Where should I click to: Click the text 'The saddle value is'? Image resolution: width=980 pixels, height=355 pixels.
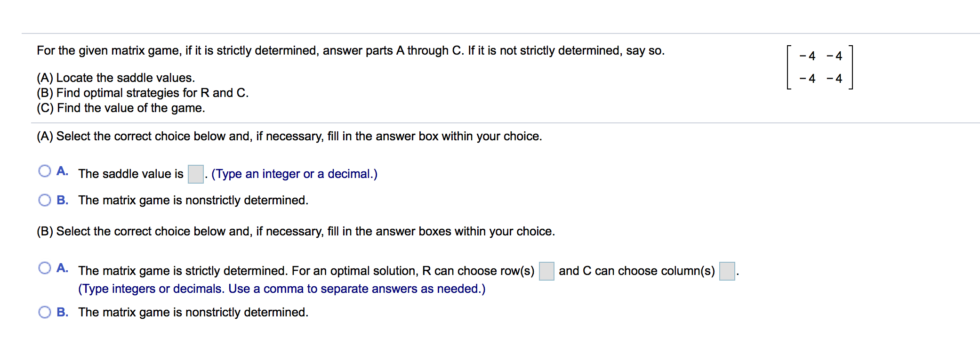(x=130, y=173)
